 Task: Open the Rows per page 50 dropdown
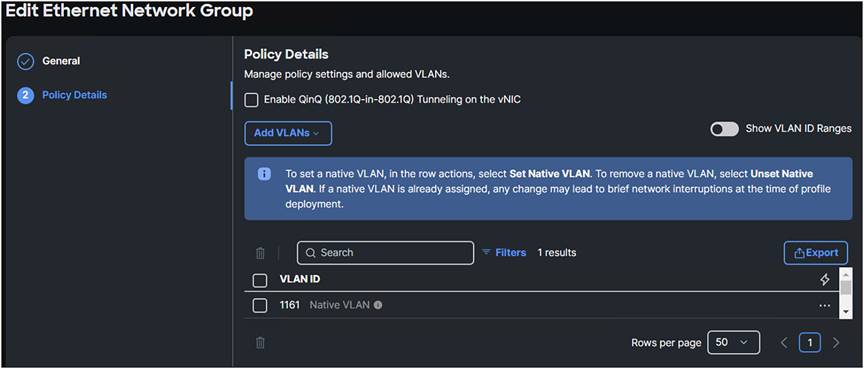(x=733, y=343)
